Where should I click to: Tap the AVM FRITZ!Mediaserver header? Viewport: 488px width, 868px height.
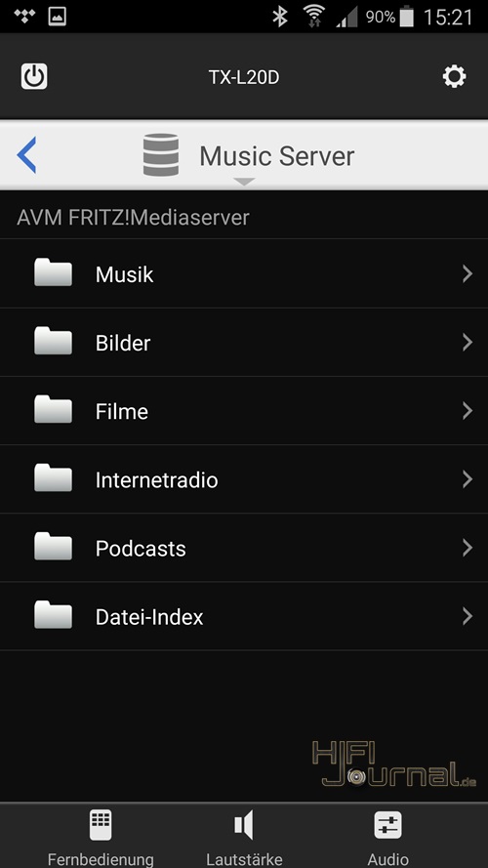133,218
